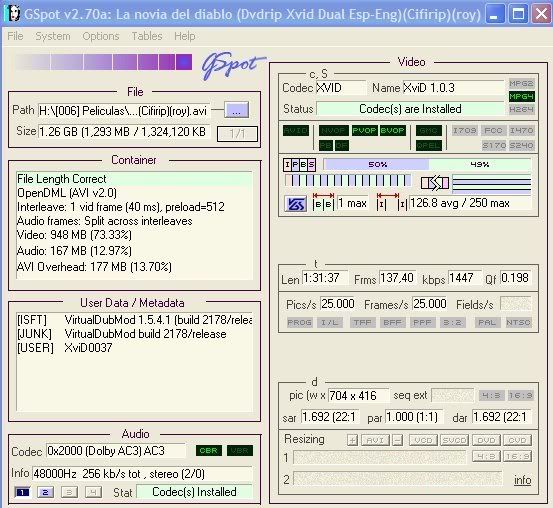Viewport: 553px width, 508px height.
Task: Click the I470 colorimetry indicator
Action: coord(522,131)
